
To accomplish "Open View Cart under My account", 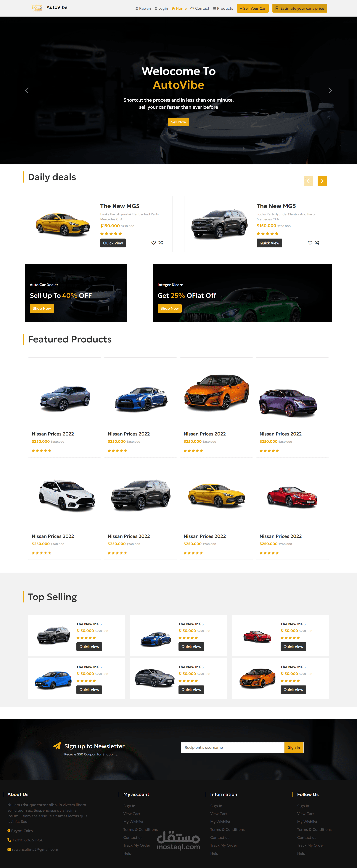I will [132, 814].
